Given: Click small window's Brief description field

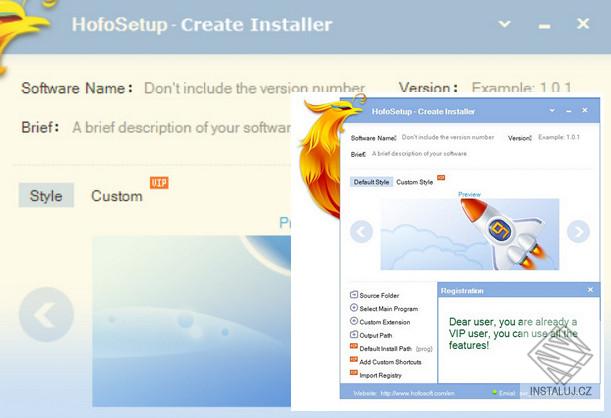Looking at the screenshot, I should [419, 153].
